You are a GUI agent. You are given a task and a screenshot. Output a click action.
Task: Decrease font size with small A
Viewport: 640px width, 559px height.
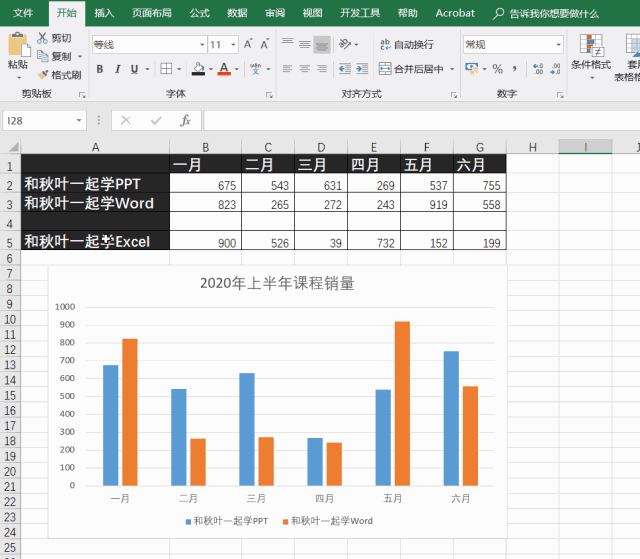tap(264, 44)
